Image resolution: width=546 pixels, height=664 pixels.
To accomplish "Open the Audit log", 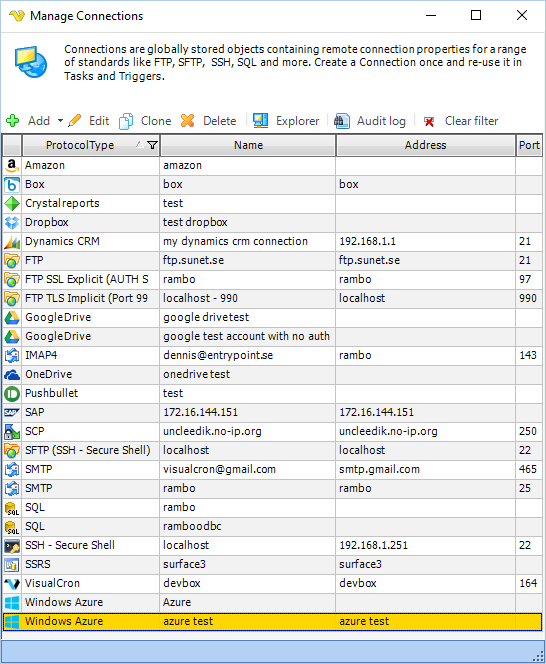I will (370, 121).
